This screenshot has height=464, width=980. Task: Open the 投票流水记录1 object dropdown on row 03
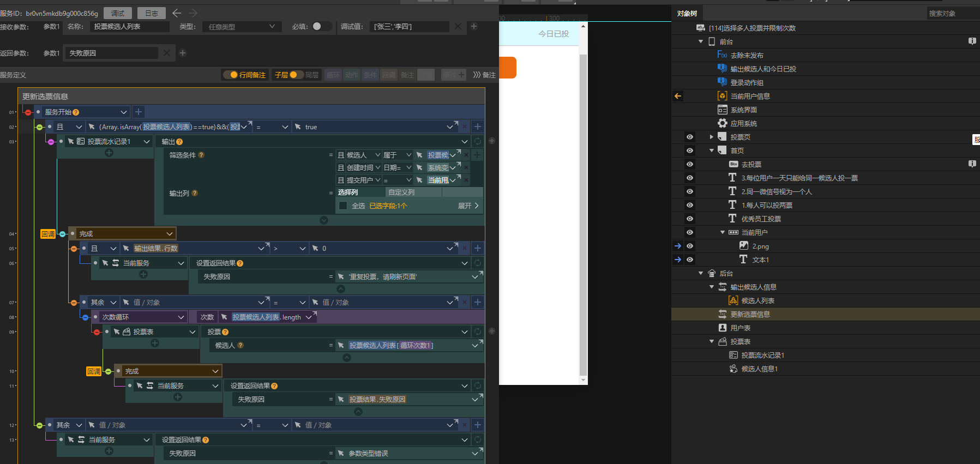pyautogui.click(x=147, y=141)
